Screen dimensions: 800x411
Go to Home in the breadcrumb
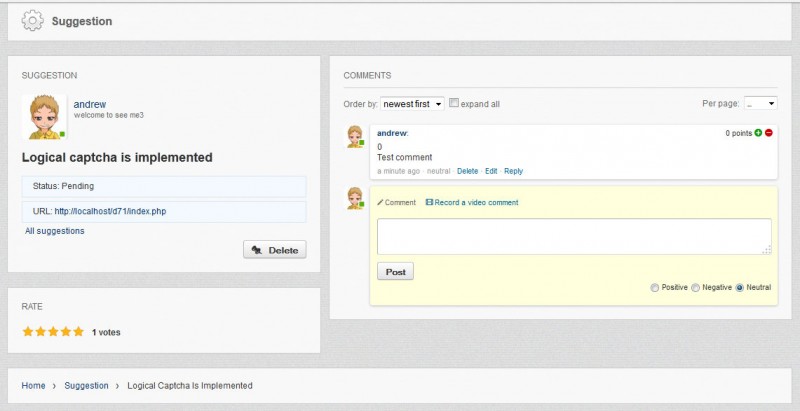(x=33, y=386)
